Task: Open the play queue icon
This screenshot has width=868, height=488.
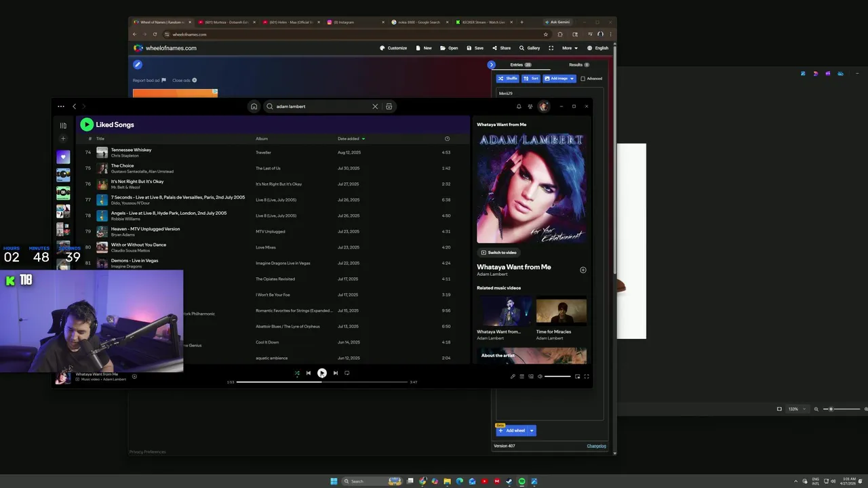Action: click(x=521, y=376)
